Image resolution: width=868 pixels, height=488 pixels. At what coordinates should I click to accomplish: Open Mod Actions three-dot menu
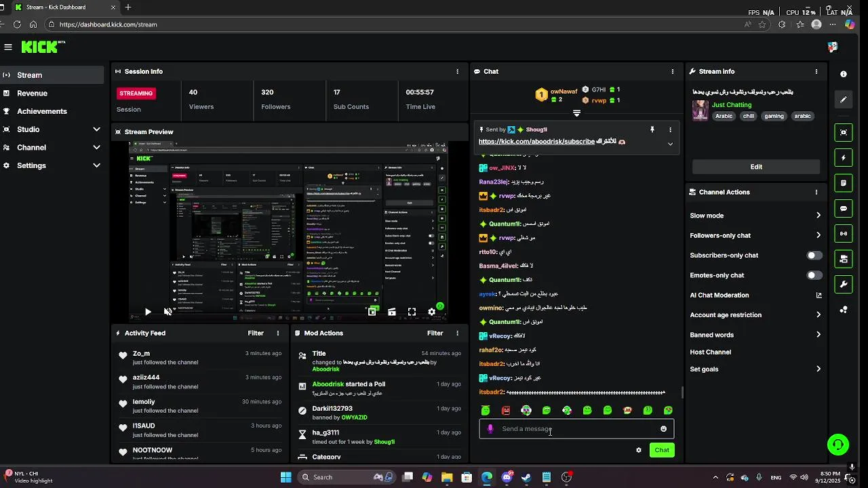click(x=458, y=333)
